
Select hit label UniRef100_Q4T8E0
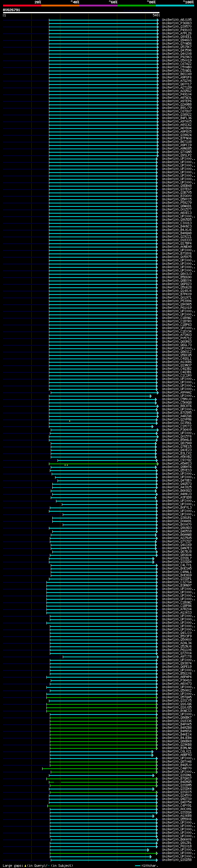tap(177, 481)
